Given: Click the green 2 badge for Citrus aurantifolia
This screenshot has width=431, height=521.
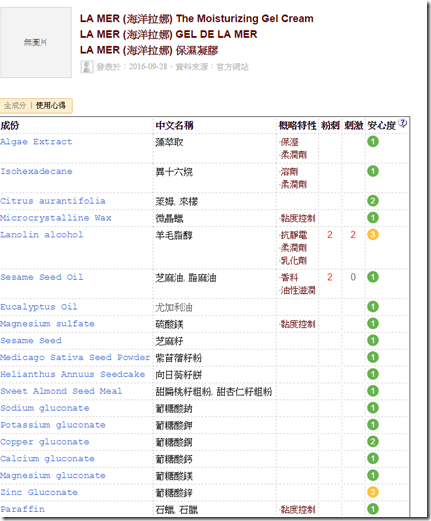Looking at the screenshot, I should 373,201.
